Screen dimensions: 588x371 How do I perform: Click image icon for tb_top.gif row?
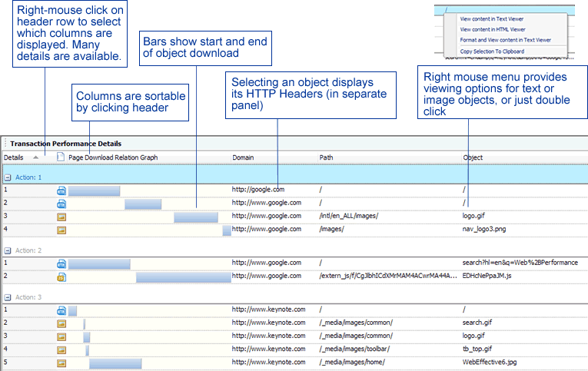point(61,350)
